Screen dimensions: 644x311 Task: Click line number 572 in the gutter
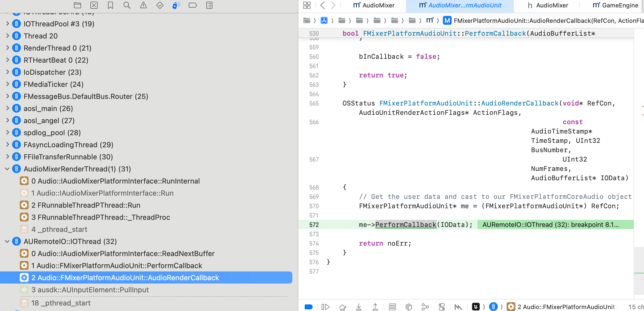click(314, 225)
